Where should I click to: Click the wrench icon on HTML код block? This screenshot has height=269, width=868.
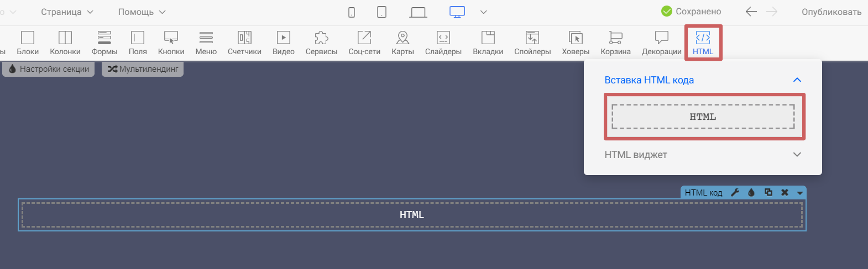735,192
